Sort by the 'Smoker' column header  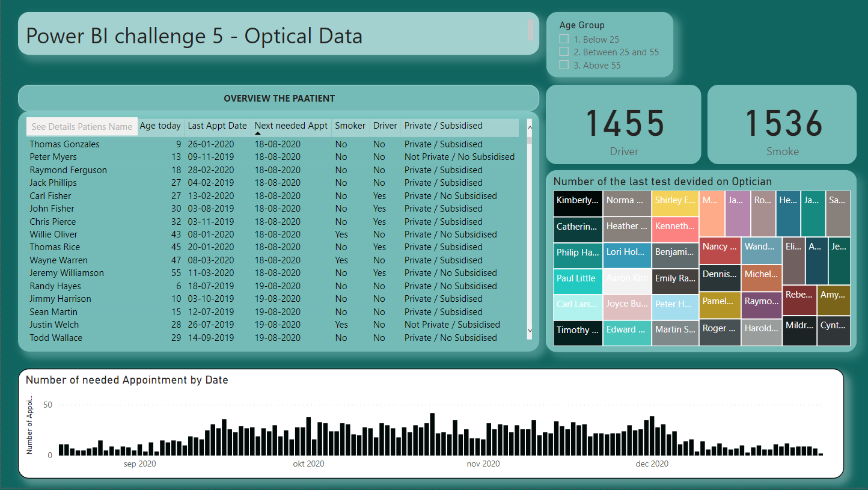point(350,126)
